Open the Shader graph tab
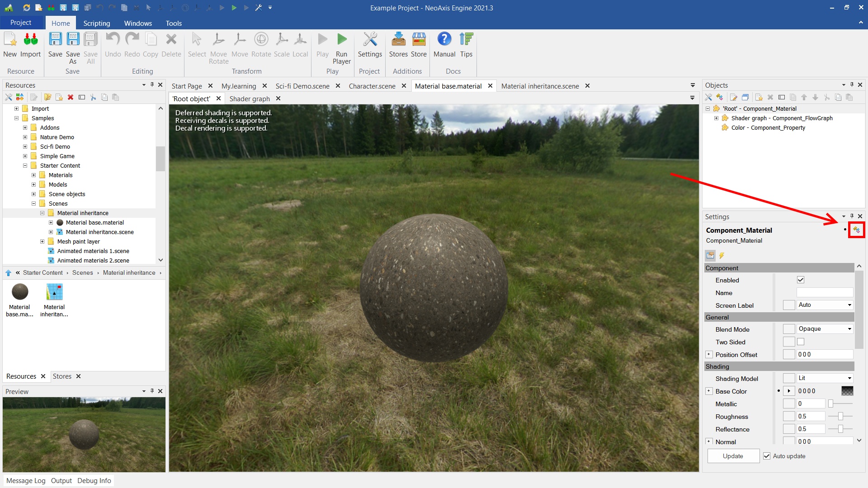This screenshot has height=488, width=868. tap(250, 99)
